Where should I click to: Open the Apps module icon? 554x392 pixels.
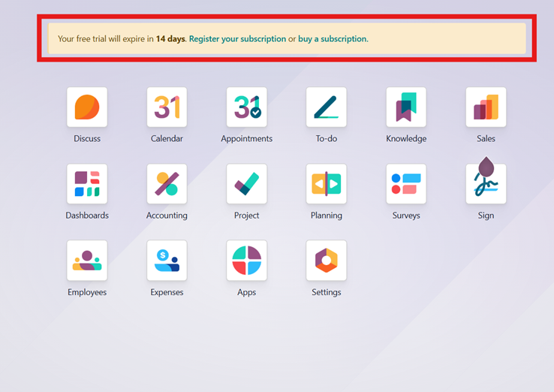246,261
